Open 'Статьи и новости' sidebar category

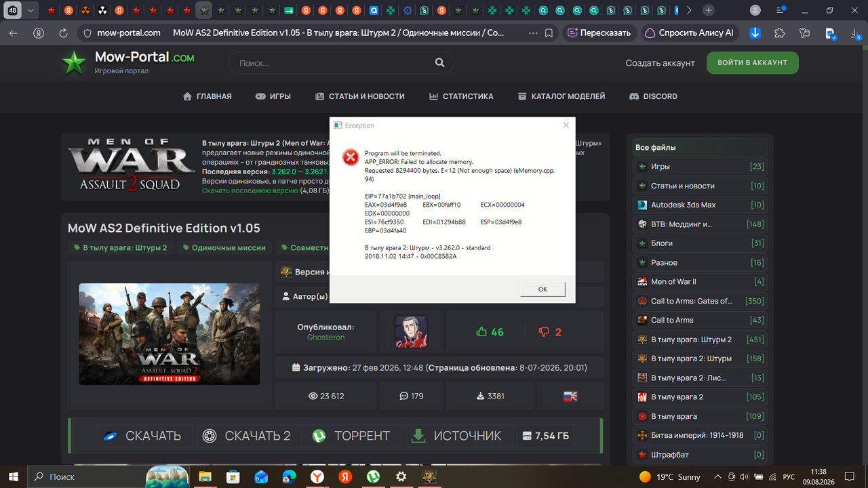pyautogui.click(x=700, y=186)
